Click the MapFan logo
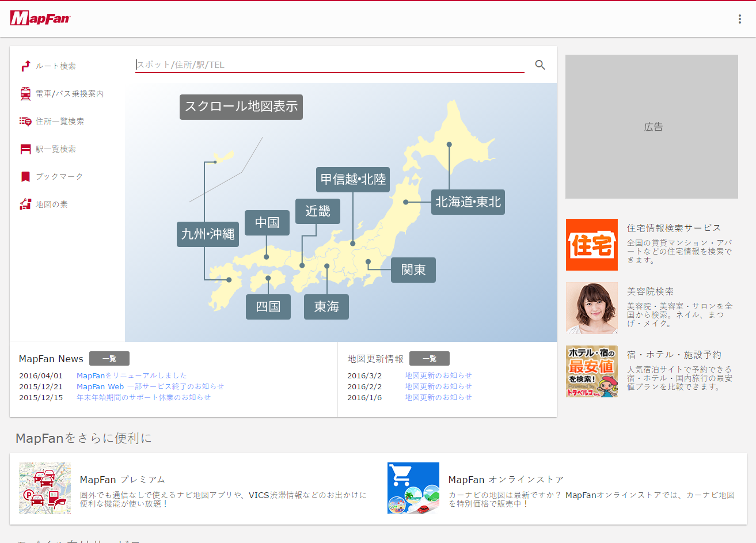Viewport: 756px width, 543px height. click(x=40, y=18)
